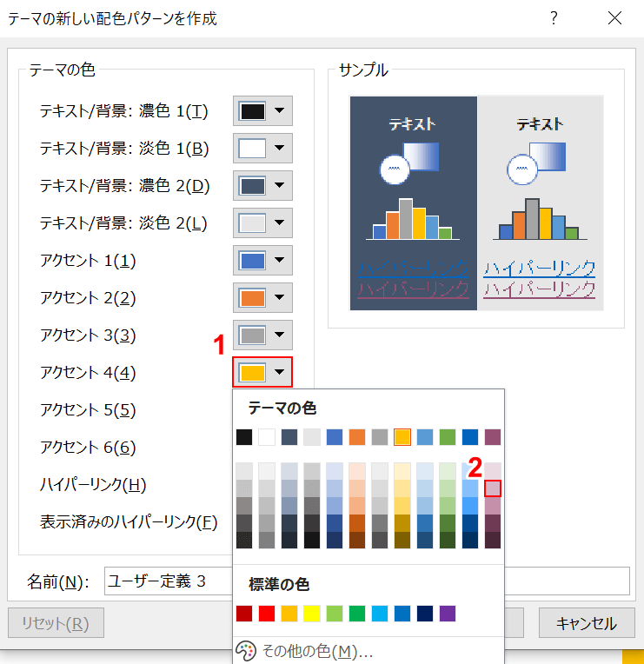
Task: Pick lightest gold tint swatch
Action: click(402, 471)
